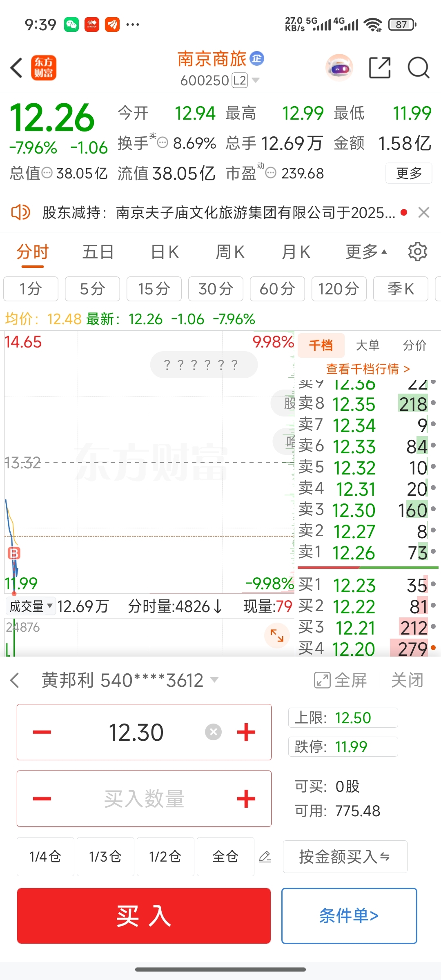Open the 条件单 conditional order button
The height and width of the screenshot is (980, 441).
click(x=349, y=915)
